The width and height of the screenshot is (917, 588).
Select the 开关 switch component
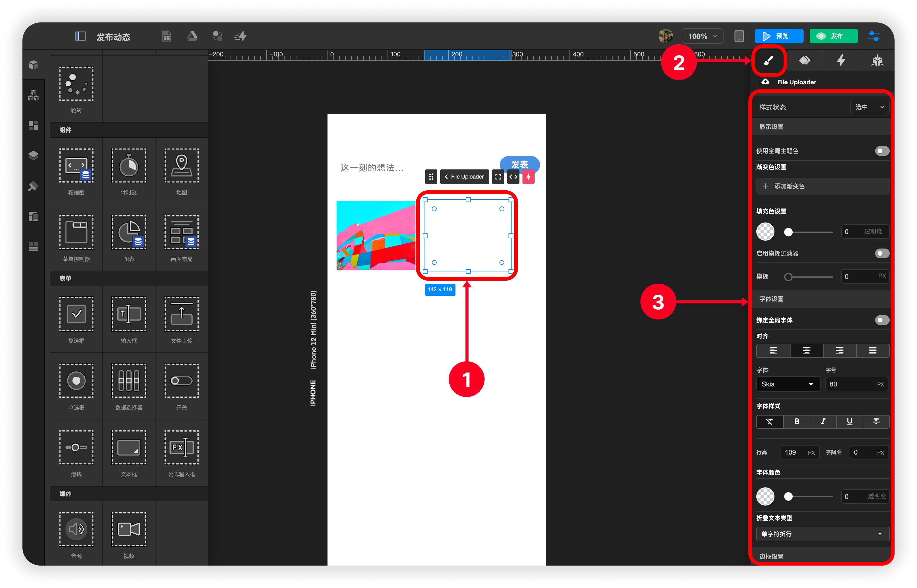pos(181,386)
